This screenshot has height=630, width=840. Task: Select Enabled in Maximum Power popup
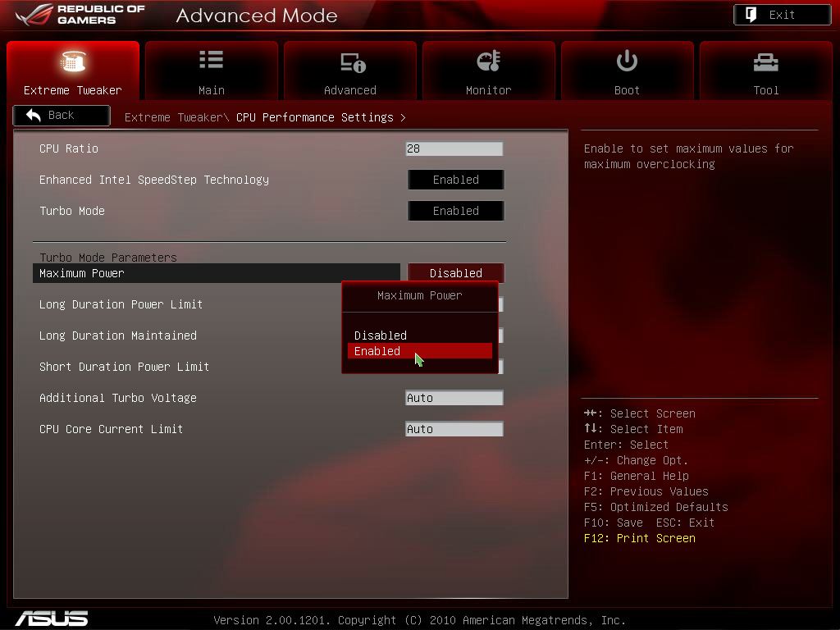(419, 351)
